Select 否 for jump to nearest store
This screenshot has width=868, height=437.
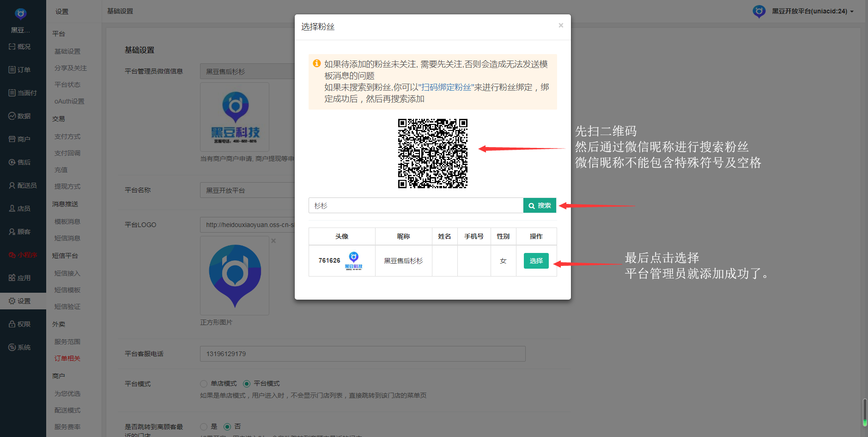click(x=227, y=426)
